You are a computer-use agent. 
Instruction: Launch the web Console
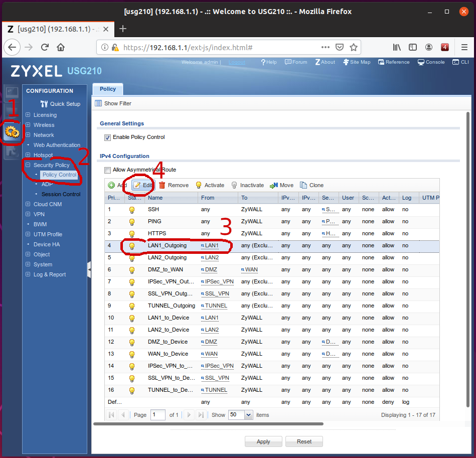coord(431,62)
